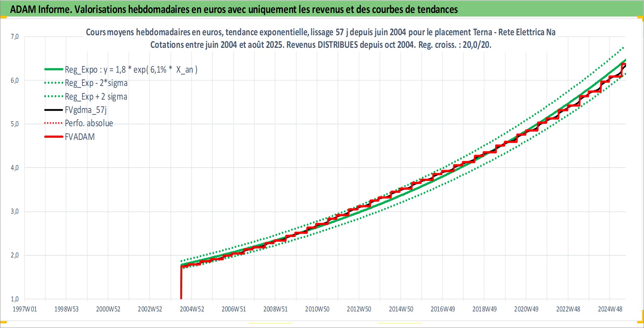Click legend entry 'FVgdma_57j'
Screen dimensions: 644x328
coord(86,110)
